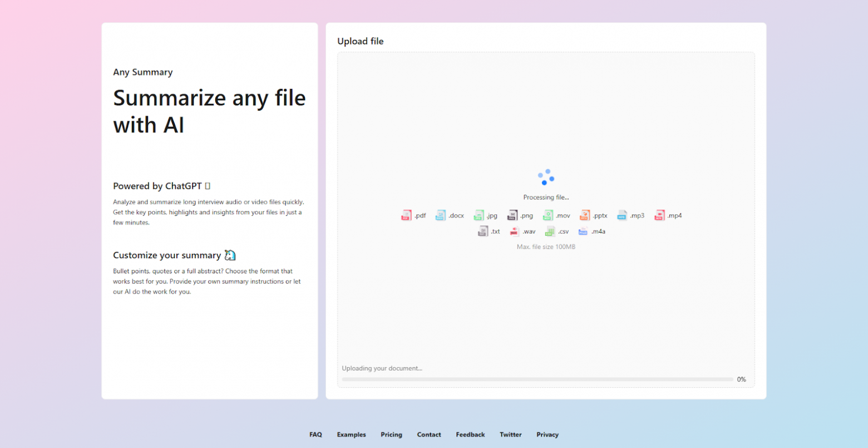The image size is (868, 448).
Task: Click the .mov file type icon
Action: [548, 215]
